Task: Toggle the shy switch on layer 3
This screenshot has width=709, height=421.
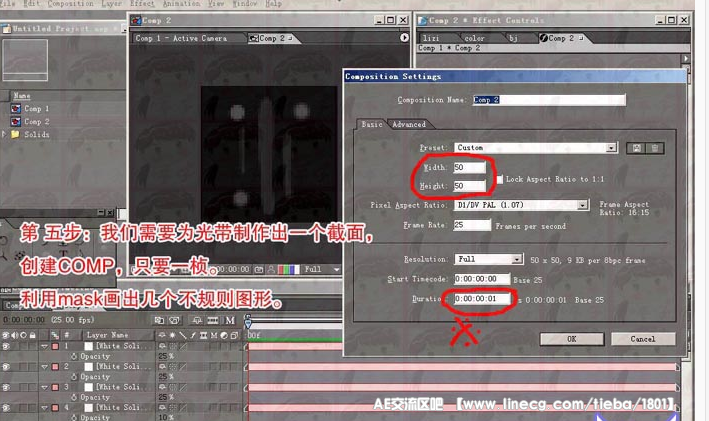Action: click(162, 387)
